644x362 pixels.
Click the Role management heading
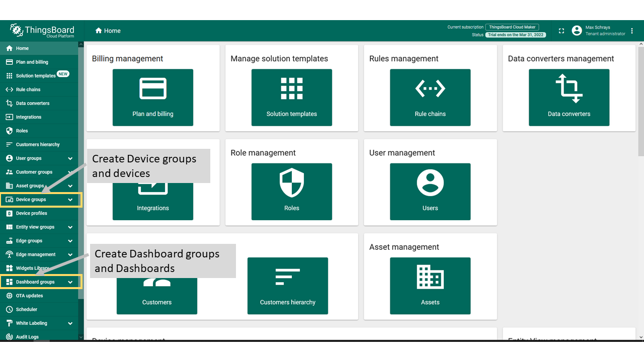coord(263,153)
